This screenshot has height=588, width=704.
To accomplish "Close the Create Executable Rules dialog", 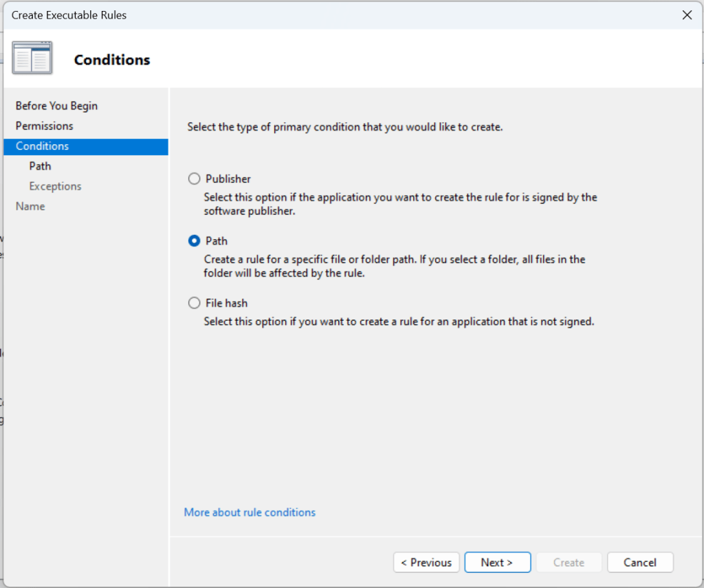I will pos(686,15).
